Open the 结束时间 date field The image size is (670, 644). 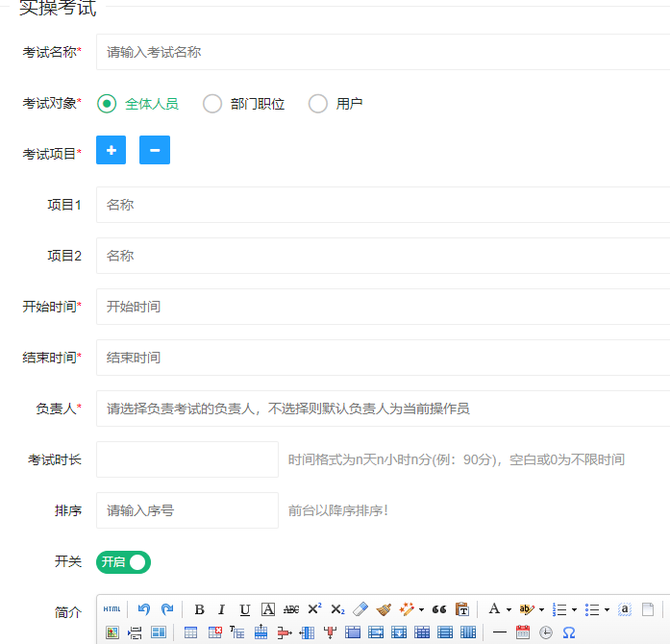point(383,358)
